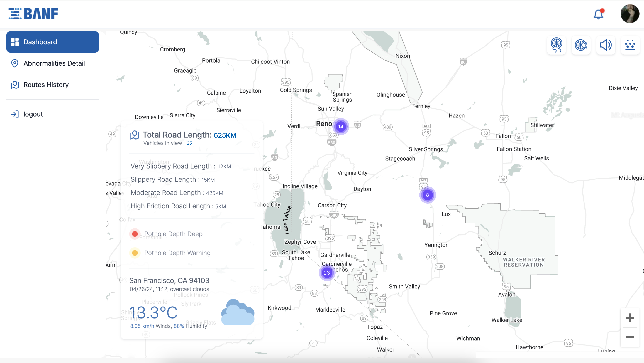This screenshot has width=644, height=363.
Task: Toggle the road noise speaker icon
Action: point(606,45)
